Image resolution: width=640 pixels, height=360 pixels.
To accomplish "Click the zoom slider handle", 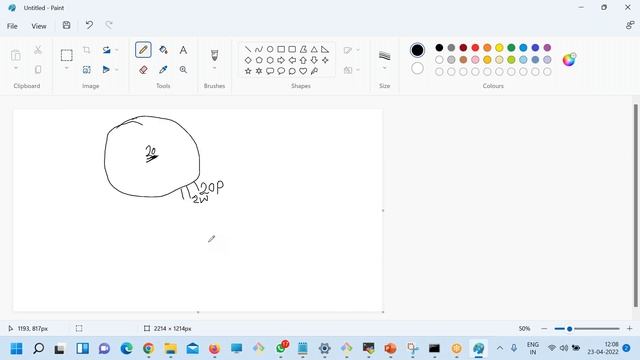I will (569, 329).
